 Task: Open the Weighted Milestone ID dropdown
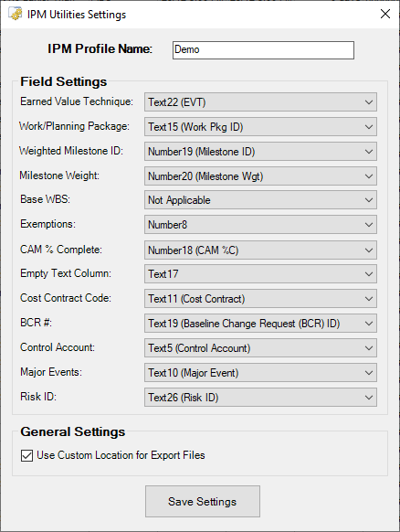260,152
